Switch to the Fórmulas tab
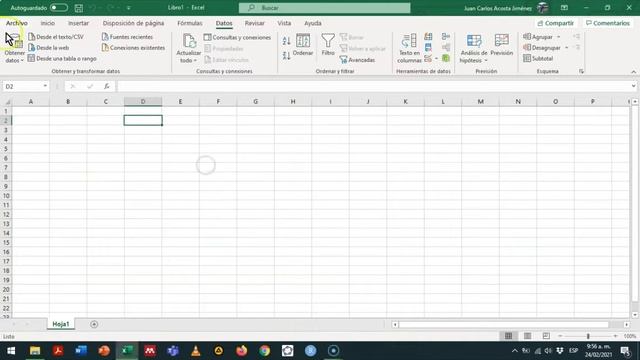The width and height of the screenshot is (640, 360). point(190,23)
